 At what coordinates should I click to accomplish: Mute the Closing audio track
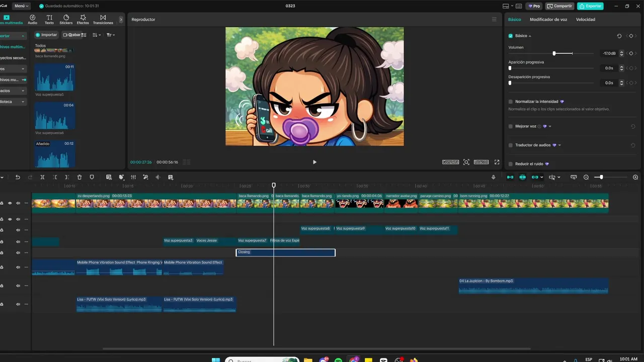tap(18, 252)
